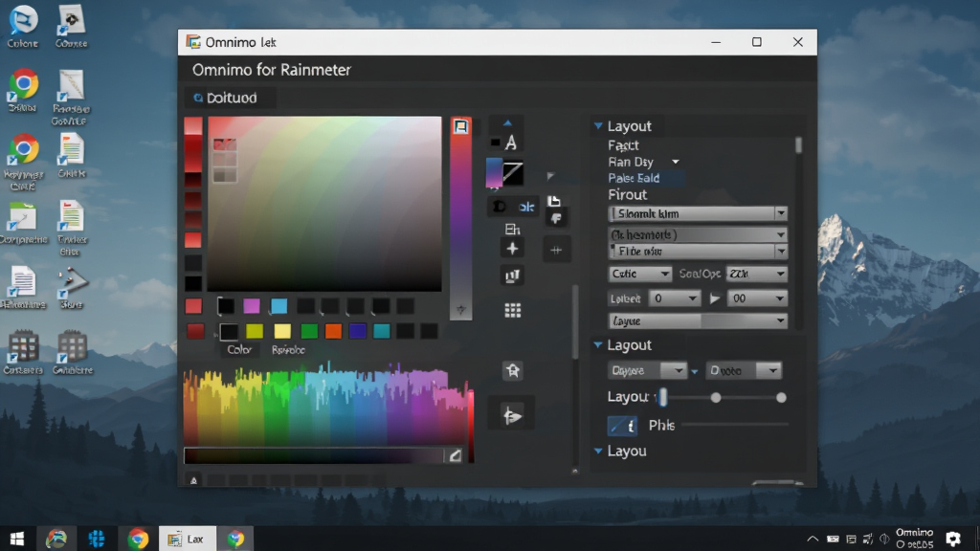
Task: Click the play triangle between Loibet and 00
Action: click(715, 298)
